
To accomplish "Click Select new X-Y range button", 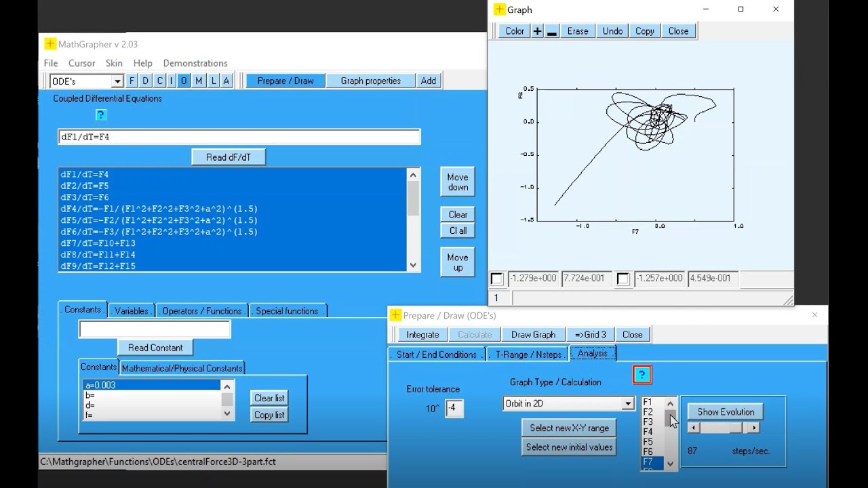I will click(x=569, y=428).
